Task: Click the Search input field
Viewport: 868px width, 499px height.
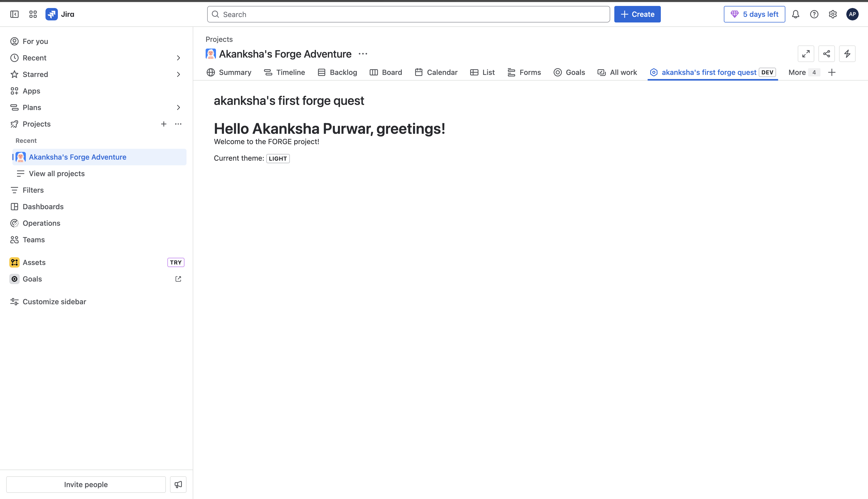Action: pos(408,14)
